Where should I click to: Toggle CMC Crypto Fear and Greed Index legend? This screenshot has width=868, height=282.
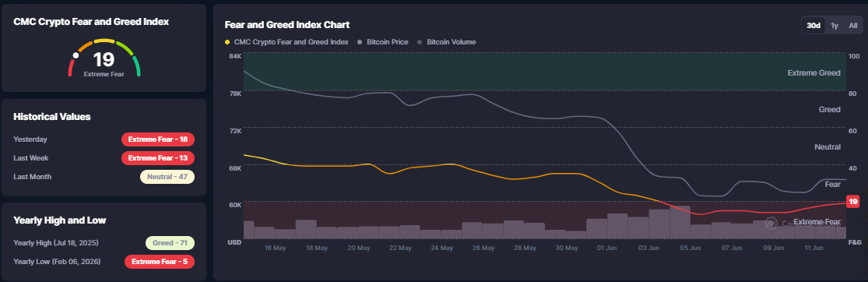(286, 42)
